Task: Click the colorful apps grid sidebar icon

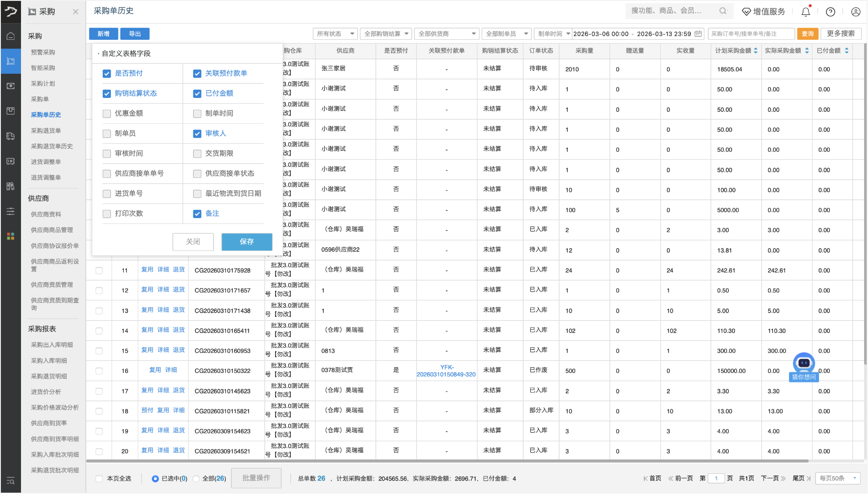Action: click(x=10, y=236)
